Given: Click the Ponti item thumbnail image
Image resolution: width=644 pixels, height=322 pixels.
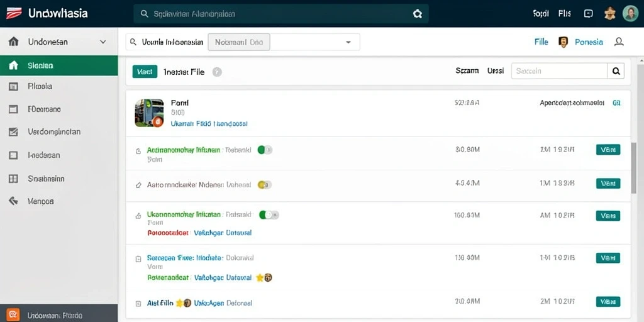Looking at the screenshot, I should click(150, 113).
